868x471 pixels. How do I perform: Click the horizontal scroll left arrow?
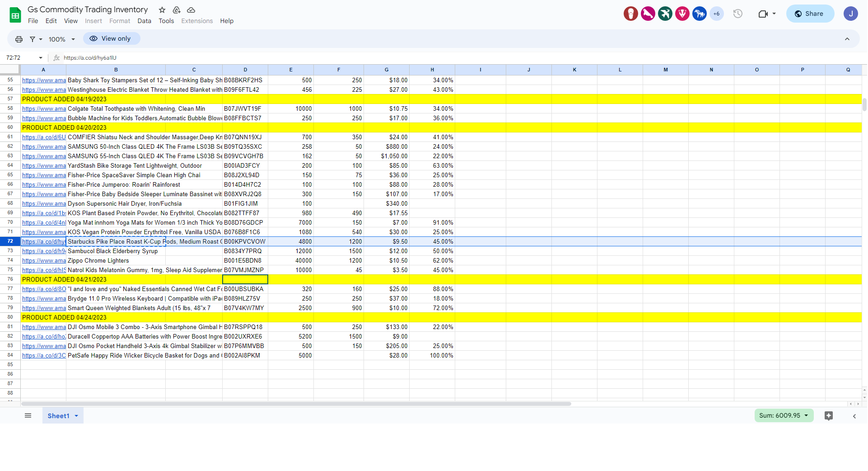tap(851, 404)
